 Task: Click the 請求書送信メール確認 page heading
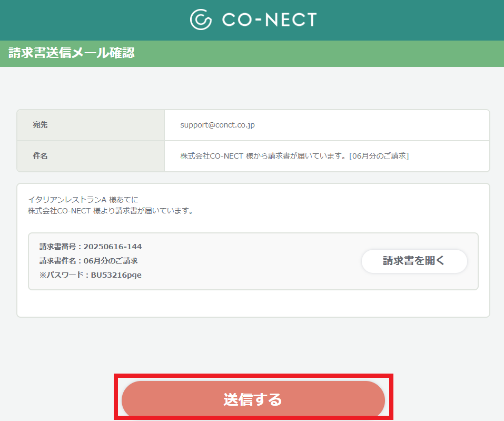pos(71,53)
